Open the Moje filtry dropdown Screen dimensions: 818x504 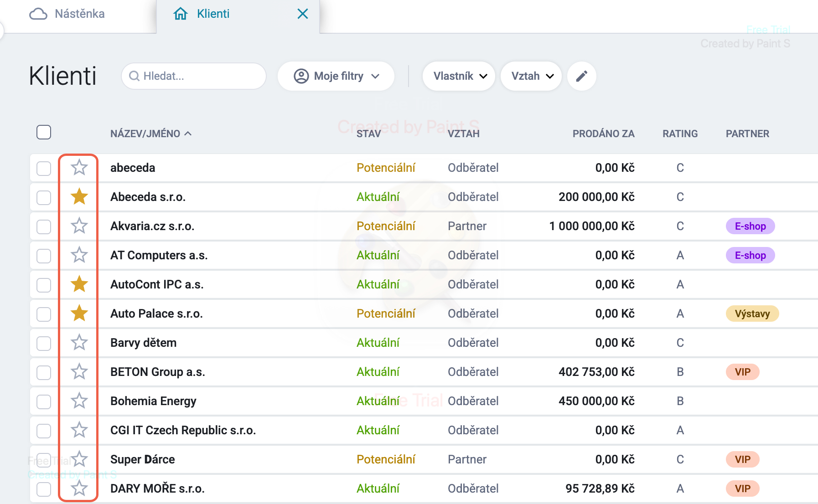point(336,76)
